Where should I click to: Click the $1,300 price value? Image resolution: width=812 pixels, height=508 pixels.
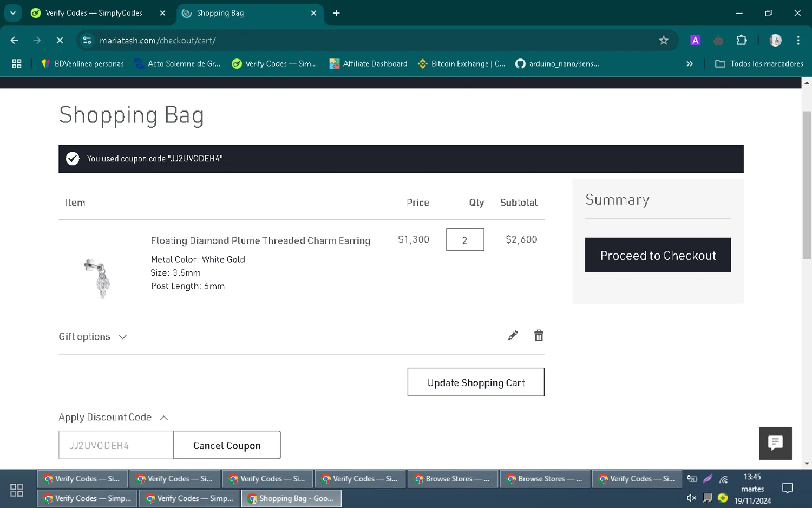tap(414, 239)
